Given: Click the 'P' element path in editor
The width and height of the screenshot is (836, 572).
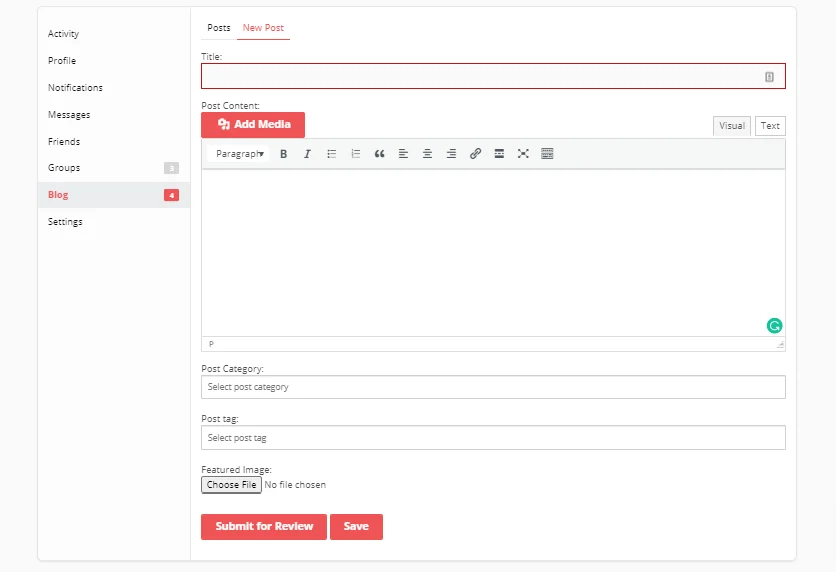Looking at the screenshot, I should [x=211, y=344].
